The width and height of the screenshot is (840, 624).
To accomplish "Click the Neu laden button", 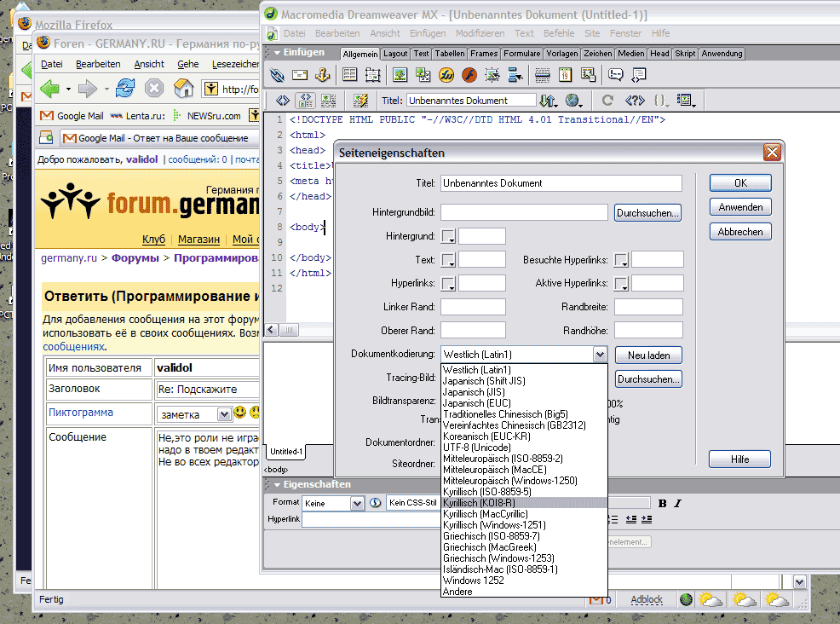I will 649,355.
